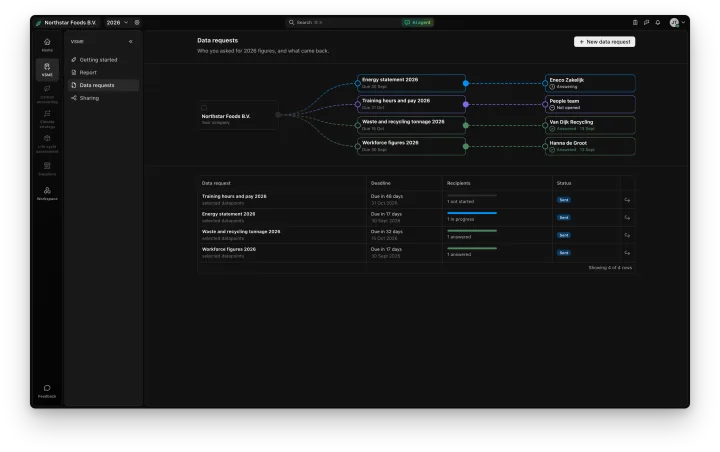
Task: Open the chat messages icon in the top bar
Action: (647, 22)
